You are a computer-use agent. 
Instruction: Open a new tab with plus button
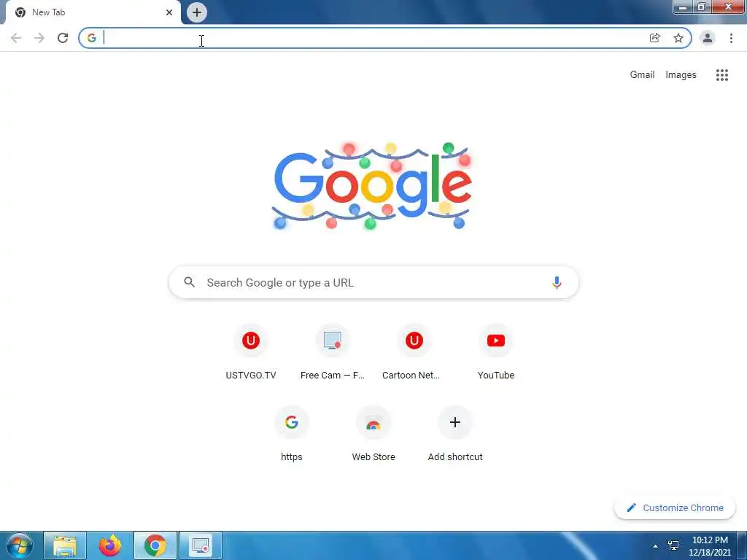pos(197,12)
